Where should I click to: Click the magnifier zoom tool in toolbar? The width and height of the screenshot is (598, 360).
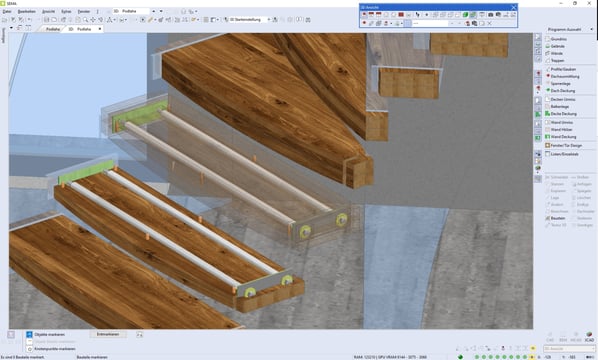tap(85, 20)
